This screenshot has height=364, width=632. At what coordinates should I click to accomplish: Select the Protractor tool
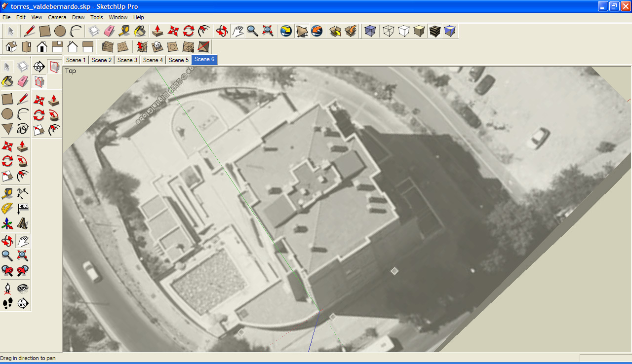7,209
